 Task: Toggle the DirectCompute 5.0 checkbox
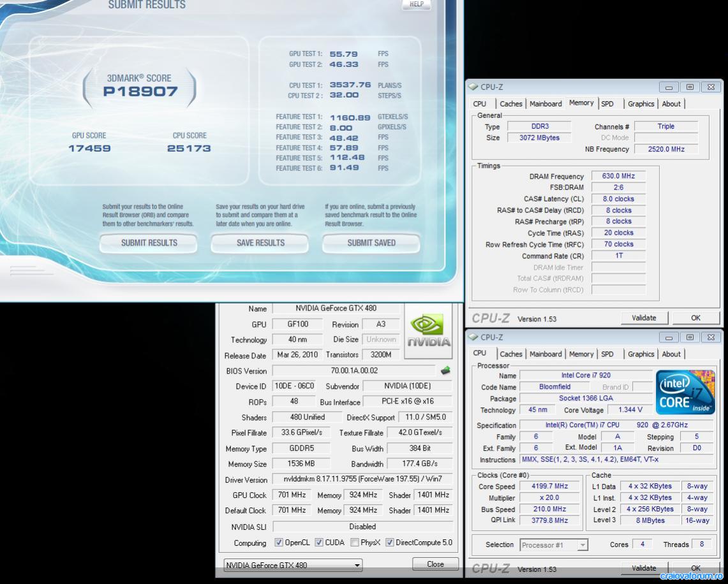tap(390, 543)
